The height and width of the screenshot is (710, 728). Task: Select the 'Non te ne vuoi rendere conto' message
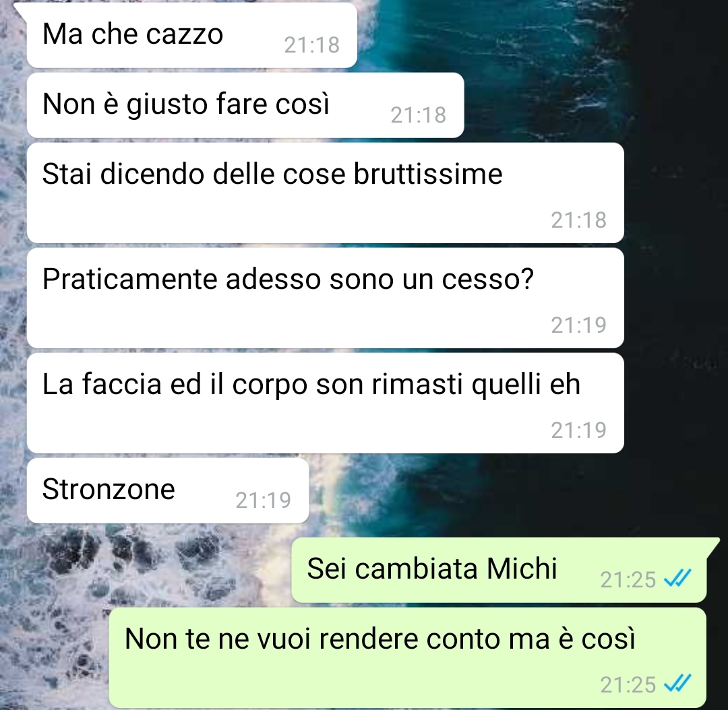point(408,658)
